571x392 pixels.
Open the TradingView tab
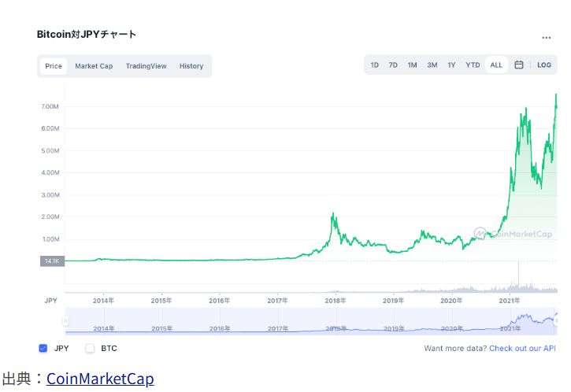[x=146, y=66]
